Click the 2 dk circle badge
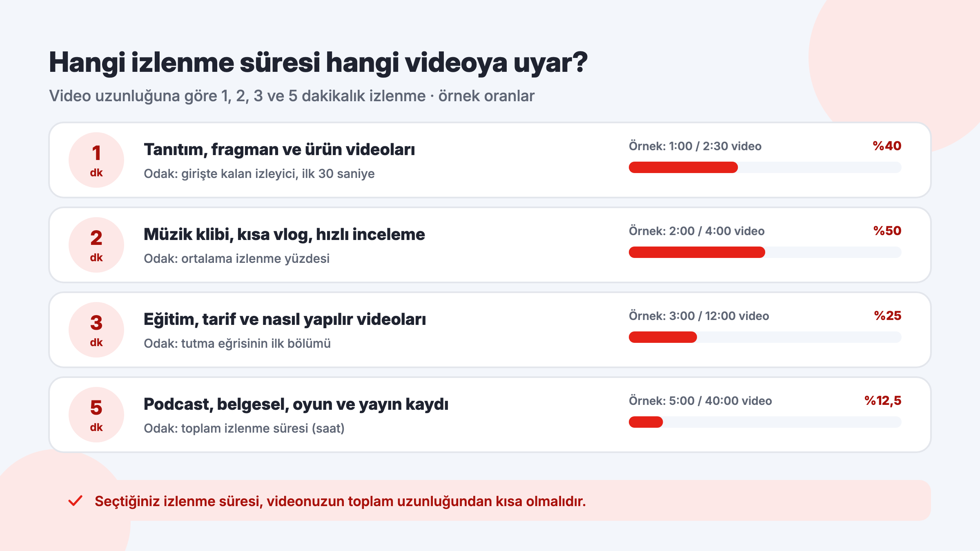The image size is (980, 551). pyautogui.click(x=96, y=245)
